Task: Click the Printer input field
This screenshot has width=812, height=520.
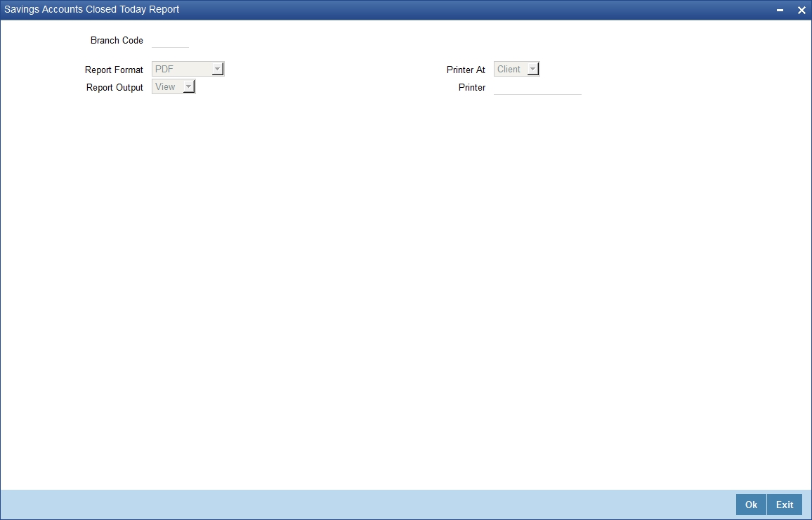Action: pyautogui.click(x=537, y=87)
